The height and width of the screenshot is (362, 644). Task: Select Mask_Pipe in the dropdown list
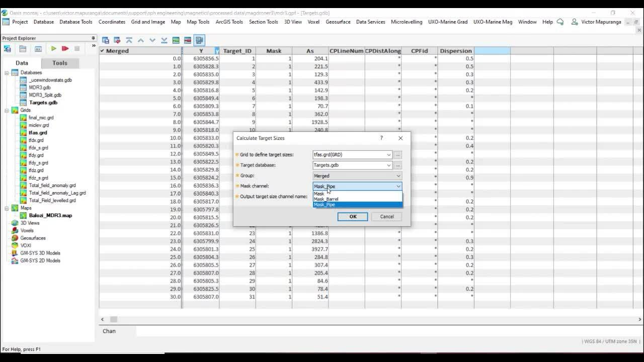[357, 205]
